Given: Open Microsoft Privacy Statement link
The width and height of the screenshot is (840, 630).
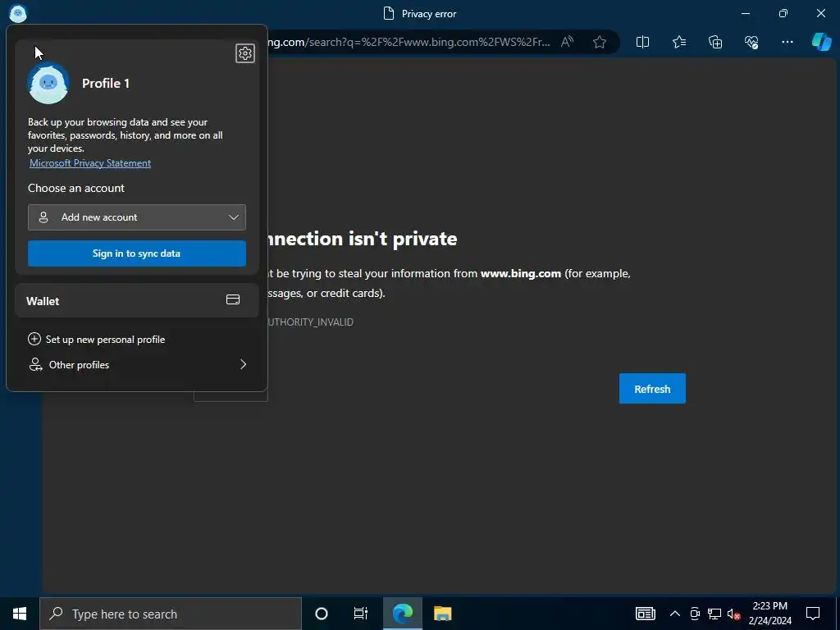Looking at the screenshot, I should click(90, 163).
